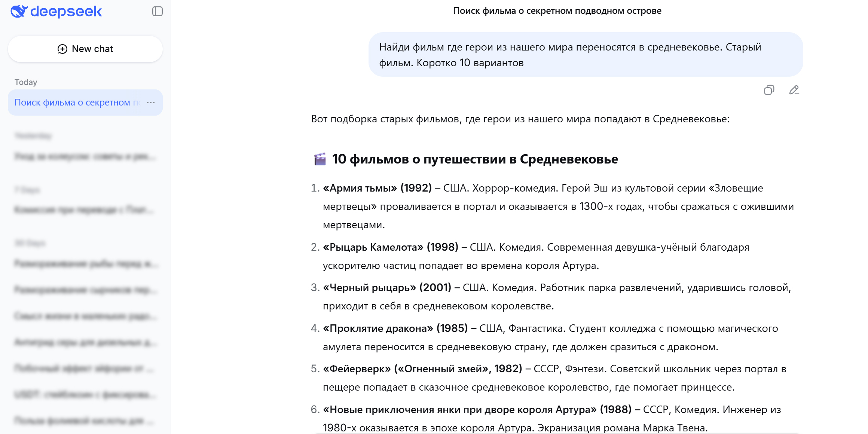This screenshot has width=868, height=434.
Task: Click the speech-bubble plus icon in the sidebar
Action: coord(62,49)
